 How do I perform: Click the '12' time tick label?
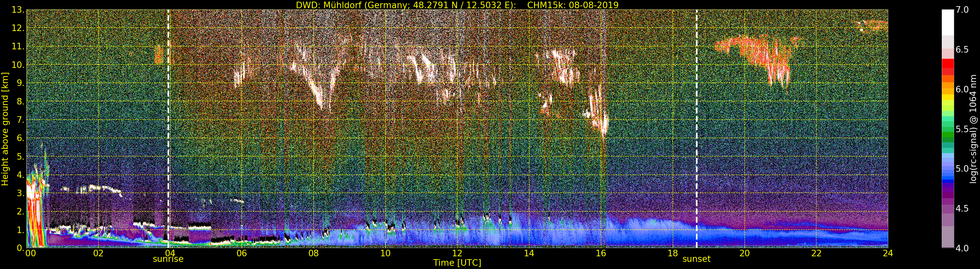457,253
